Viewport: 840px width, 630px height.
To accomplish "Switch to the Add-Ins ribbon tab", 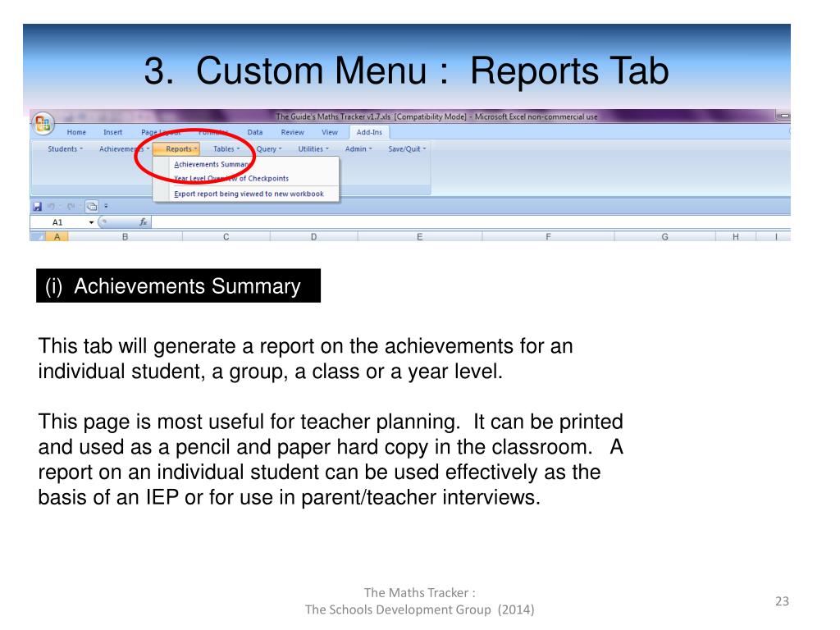I will 369,132.
